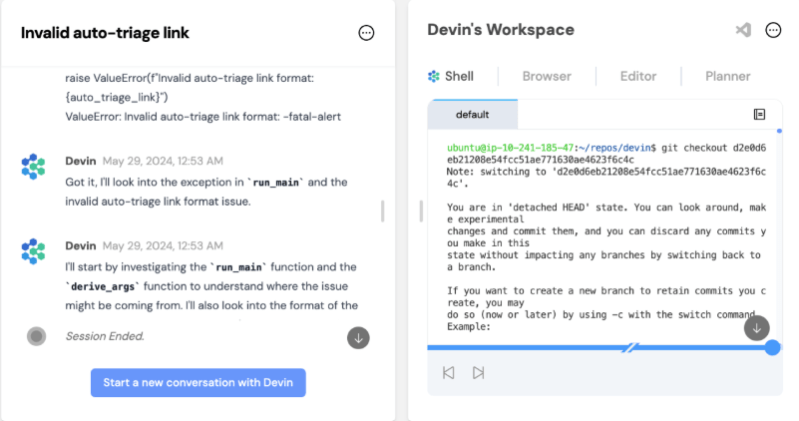Click the timeline slider handle
Viewport: 799px width, 421px height.
click(x=772, y=347)
